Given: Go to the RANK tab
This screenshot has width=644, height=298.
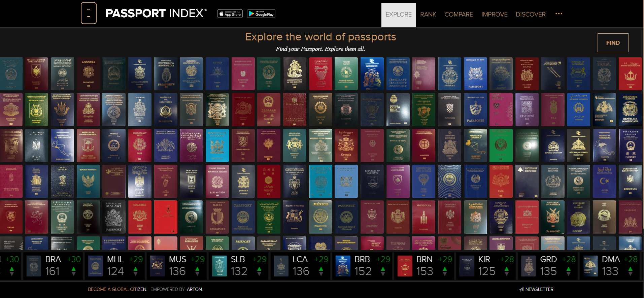Looking at the screenshot, I should pos(428,14).
